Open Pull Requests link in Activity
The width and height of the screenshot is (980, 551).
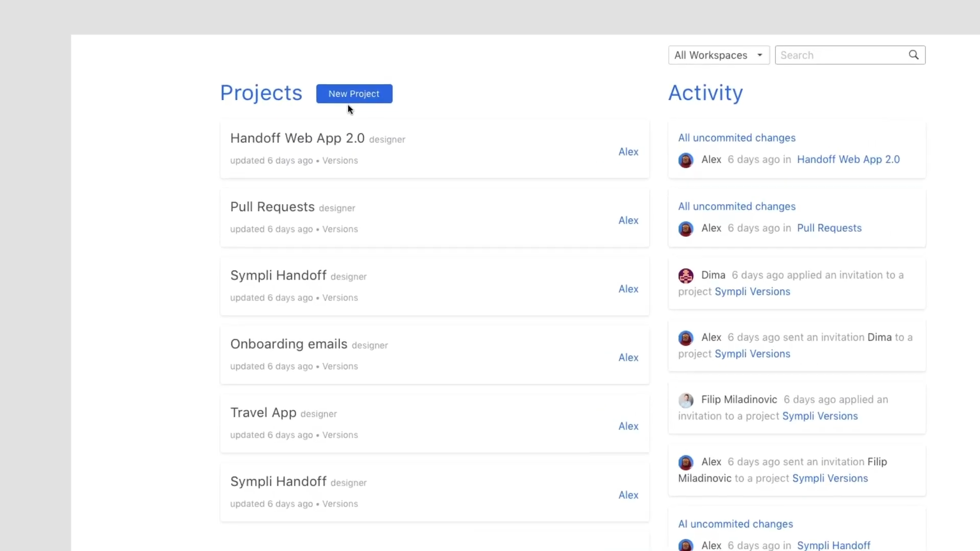[x=829, y=228]
